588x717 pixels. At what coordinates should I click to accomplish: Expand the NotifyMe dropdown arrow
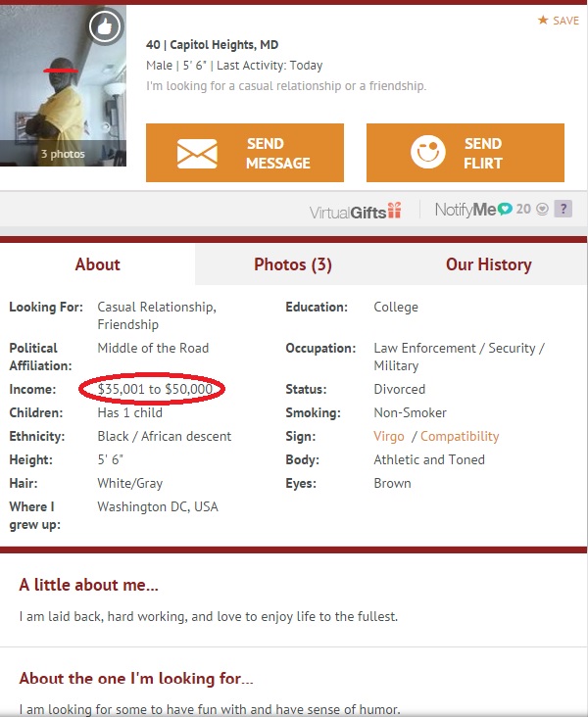[x=542, y=209]
